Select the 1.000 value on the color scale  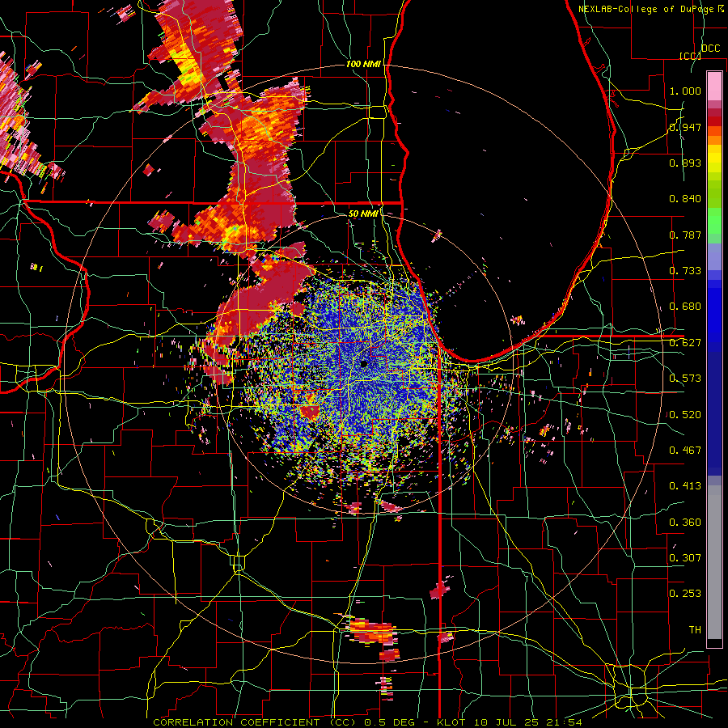coord(685,91)
